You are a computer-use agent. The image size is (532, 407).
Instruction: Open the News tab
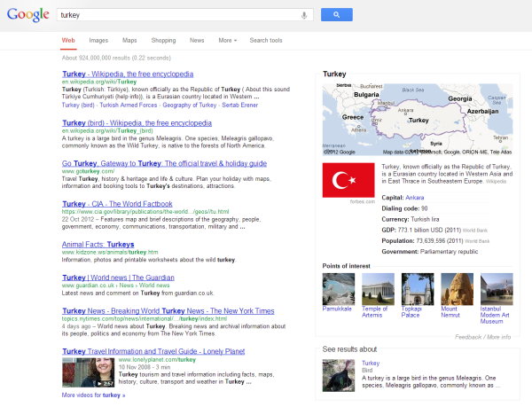point(197,41)
